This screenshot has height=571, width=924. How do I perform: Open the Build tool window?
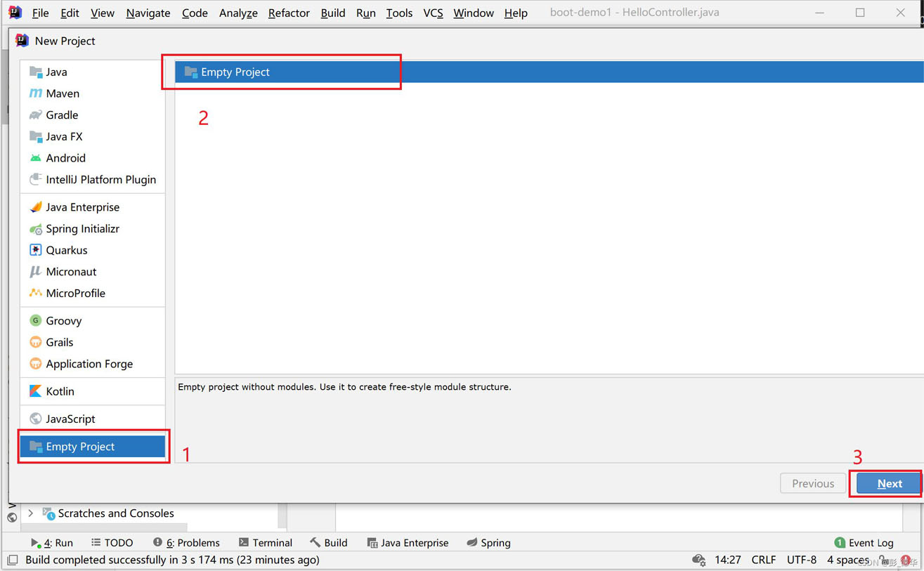click(x=329, y=543)
